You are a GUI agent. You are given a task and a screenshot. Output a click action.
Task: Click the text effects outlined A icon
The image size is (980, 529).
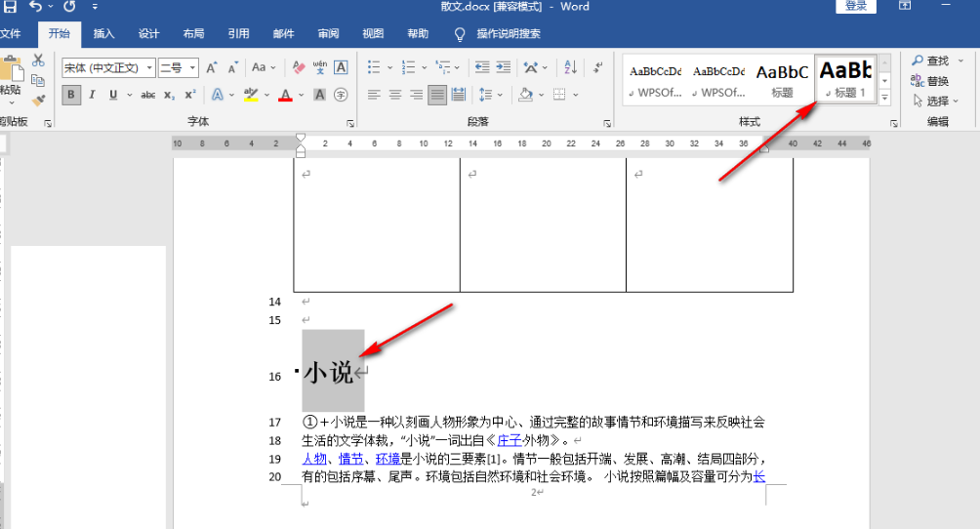pos(217,95)
